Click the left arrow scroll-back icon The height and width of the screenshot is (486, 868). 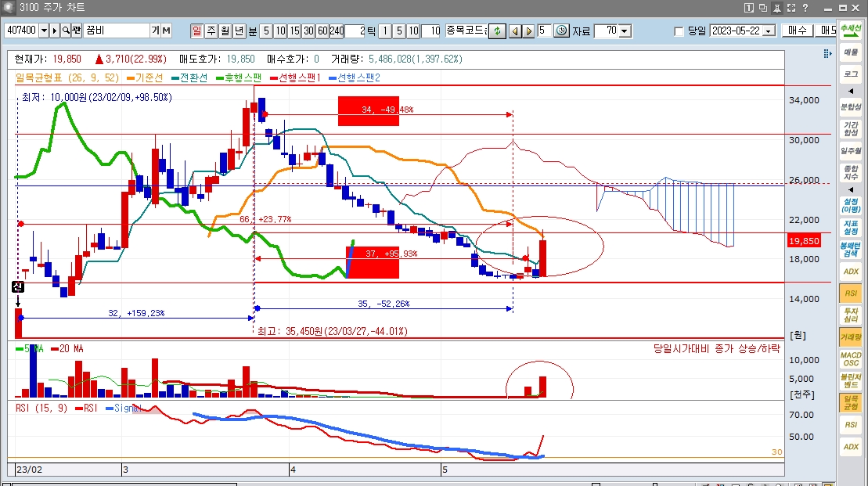(x=515, y=31)
